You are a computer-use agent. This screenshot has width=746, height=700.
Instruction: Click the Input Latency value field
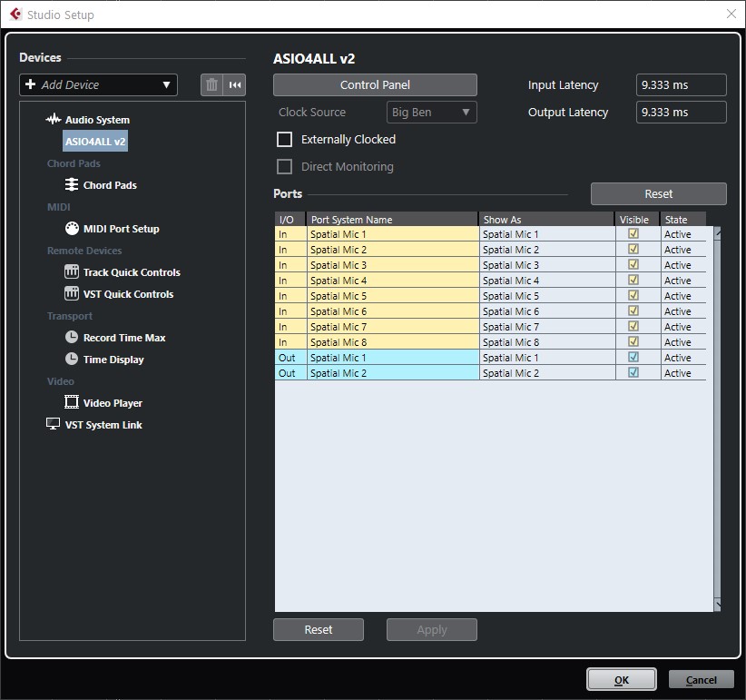[x=681, y=84]
